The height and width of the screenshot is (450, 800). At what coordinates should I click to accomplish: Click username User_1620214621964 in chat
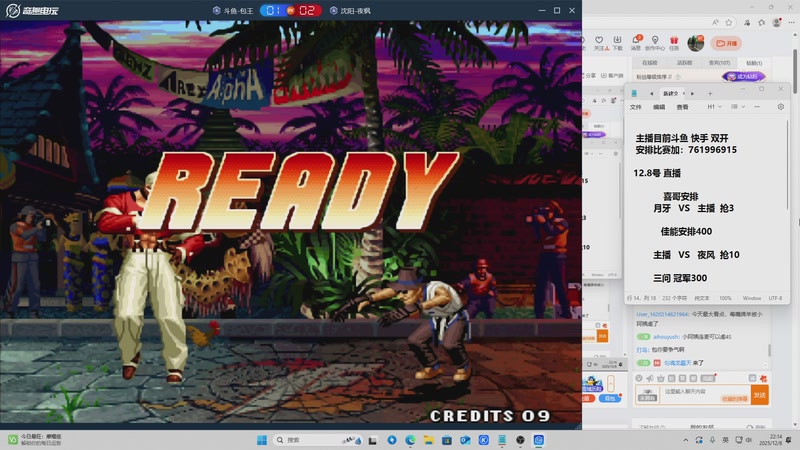pyautogui.click(x=662, y=314)
